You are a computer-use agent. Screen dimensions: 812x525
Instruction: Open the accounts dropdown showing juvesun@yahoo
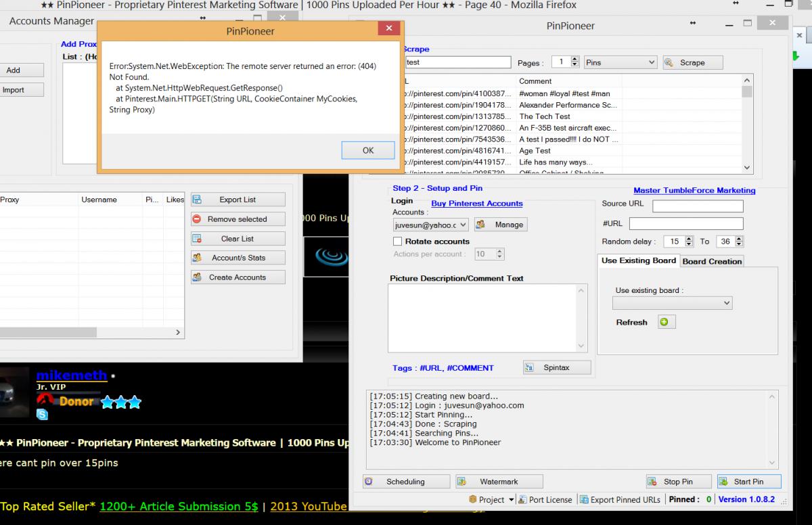pyautogui.click(x=430, y=225)
